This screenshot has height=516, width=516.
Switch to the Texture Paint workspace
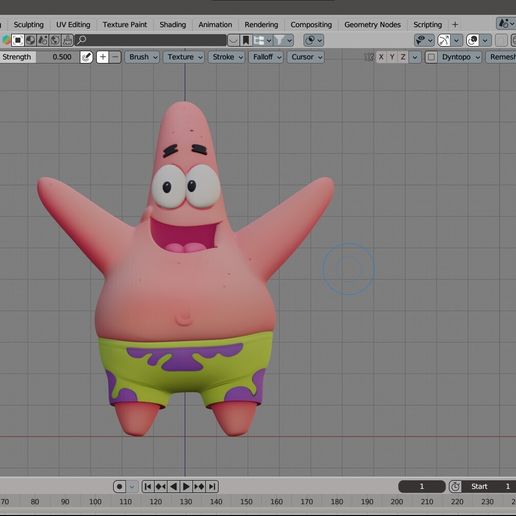click(x=125, y=25)
